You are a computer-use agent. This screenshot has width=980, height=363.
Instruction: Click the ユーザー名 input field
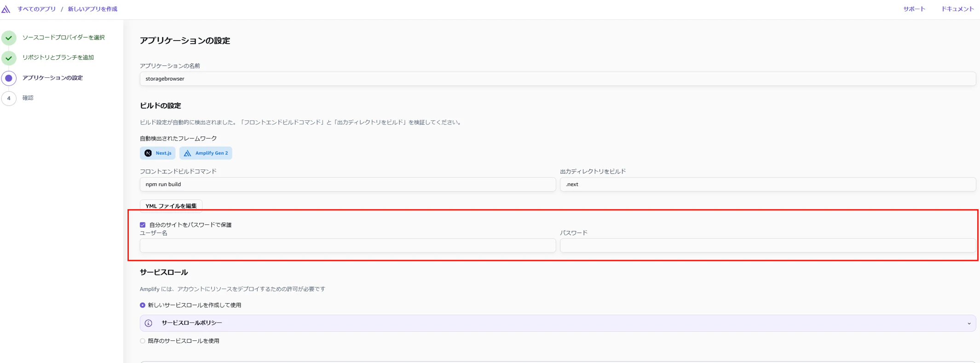pyautogui.click(x=348, y=246)
